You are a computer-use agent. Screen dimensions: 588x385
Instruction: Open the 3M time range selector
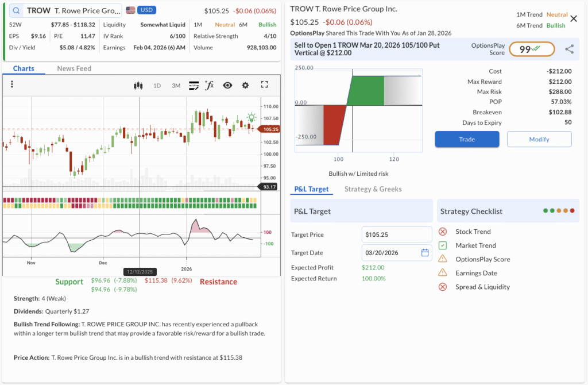176,86
